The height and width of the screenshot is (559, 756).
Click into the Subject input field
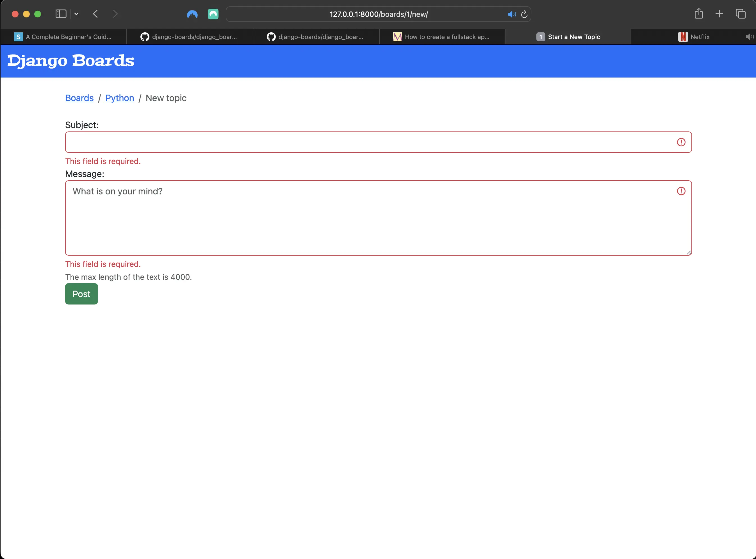pos(378,142)
